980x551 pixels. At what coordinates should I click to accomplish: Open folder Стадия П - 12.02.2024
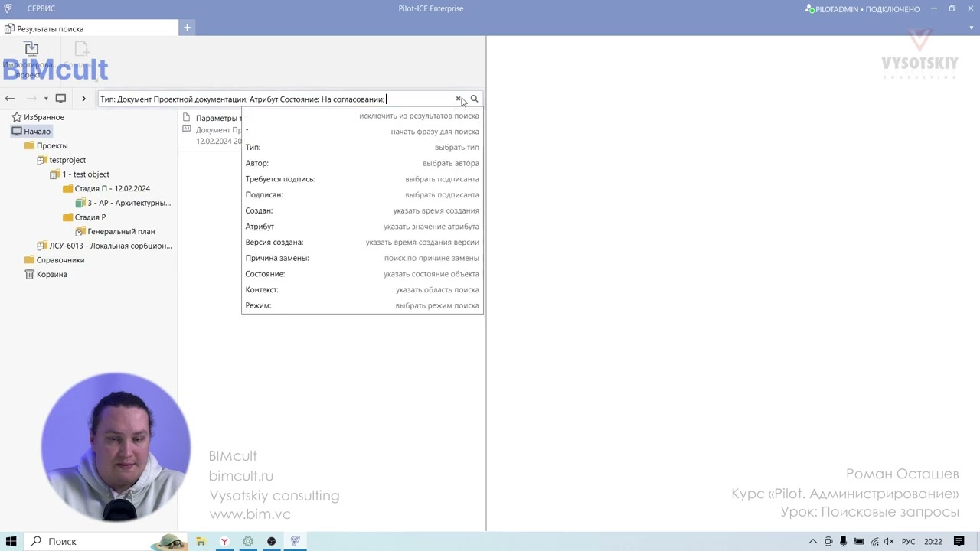coord(113,188)
